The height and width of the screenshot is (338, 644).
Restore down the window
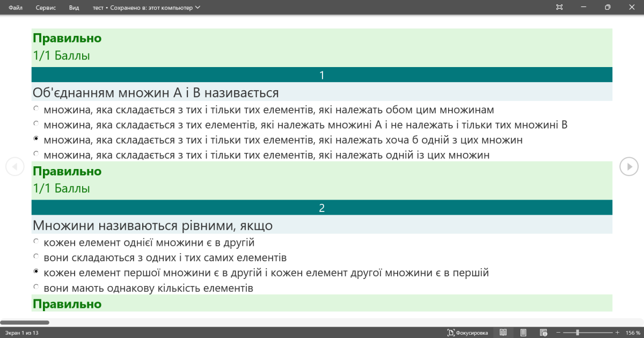click(x=608, y=8)
